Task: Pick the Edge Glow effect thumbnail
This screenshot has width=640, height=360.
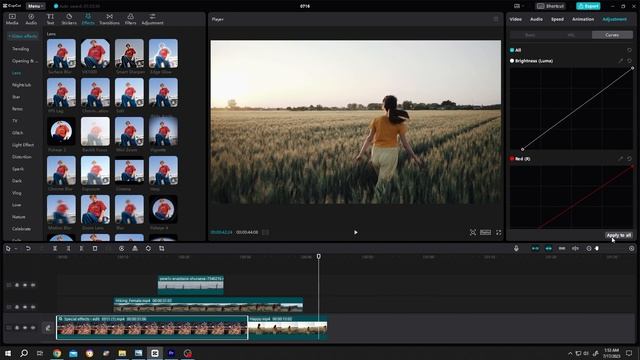Action: pyautogui.click(x=163, y=54)
